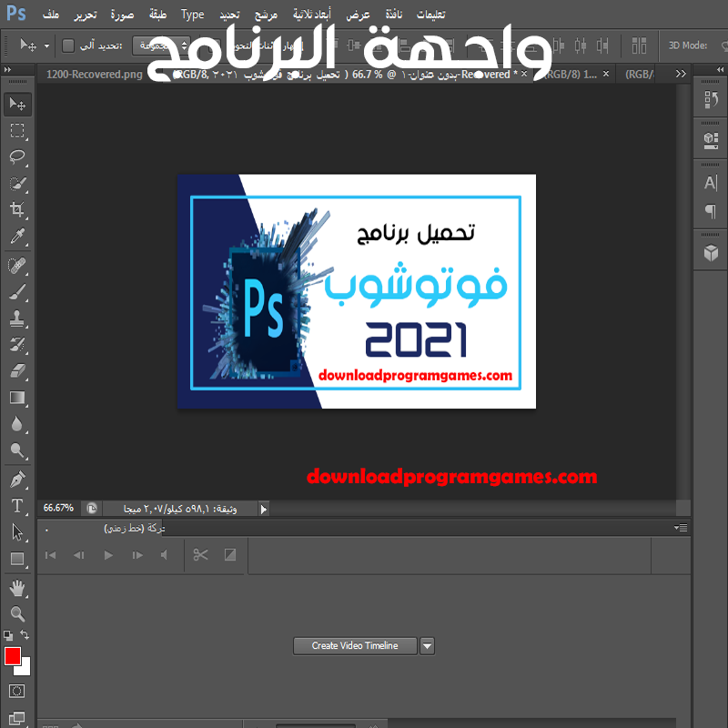Screen dimensions: 728x728
Task: Open the History panel icon
Action: point(711,100)
